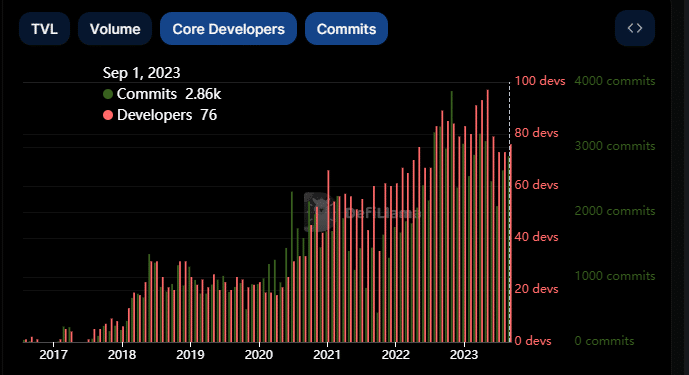
Task: Click the 1000 commits axis label
Action: pos(615,276)
